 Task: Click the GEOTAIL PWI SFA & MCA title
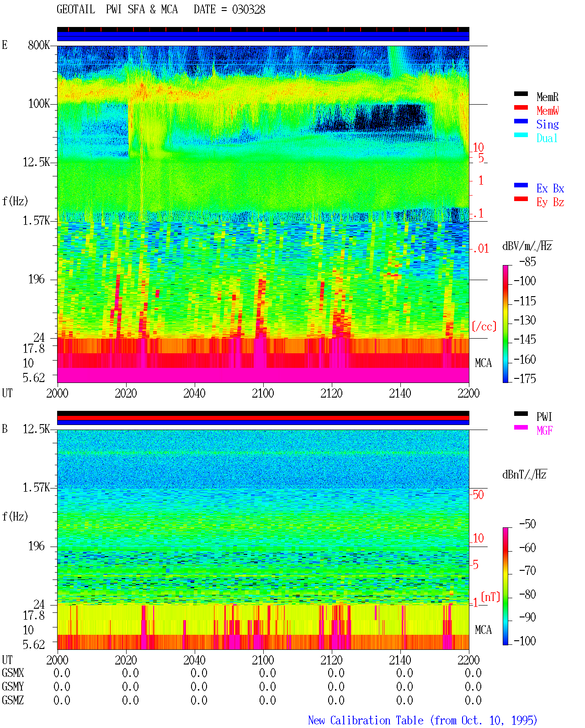[x=117, y=10]
